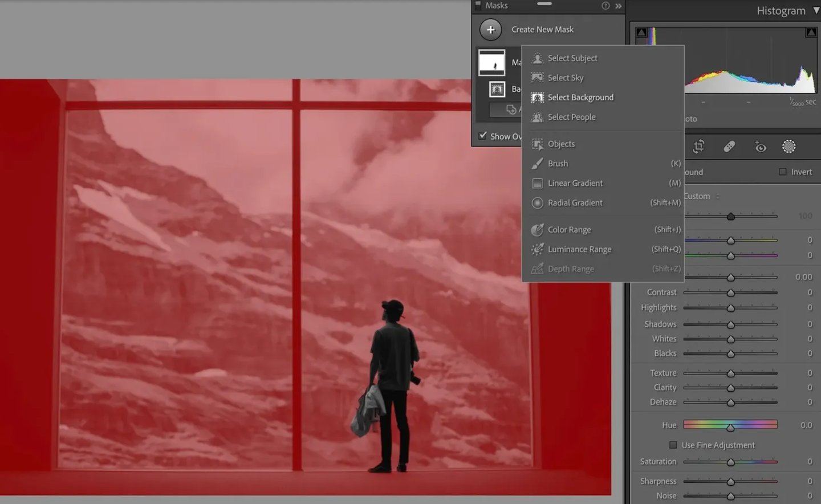This screenshot has height=504, width=821.
Task: Toggle the Masks panel on/off switch
Action: click(x=478, y=6)
